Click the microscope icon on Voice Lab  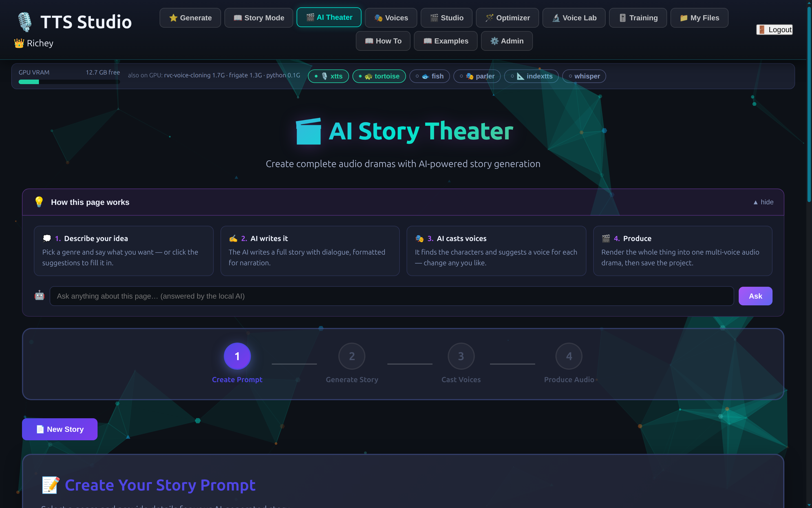(556, 18)
